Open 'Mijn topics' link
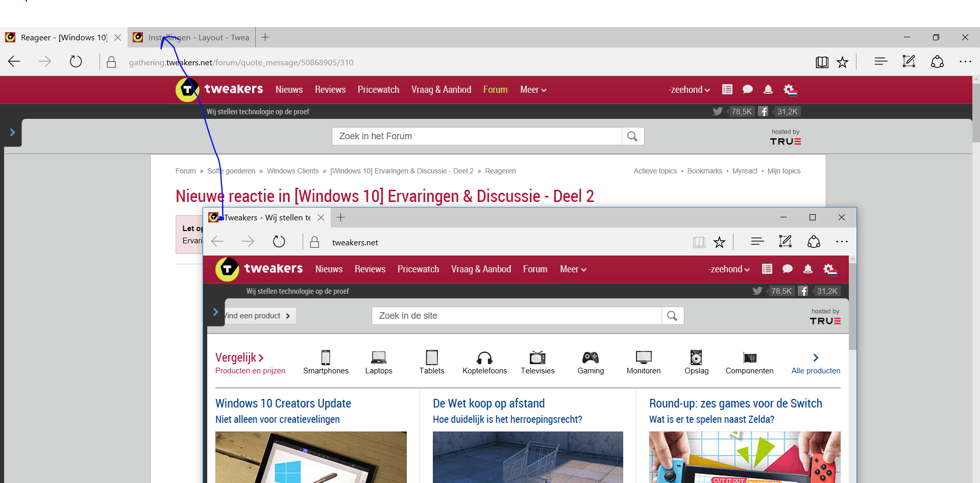Viewport: 980px width, 483px height. click(x=784, y=171)
